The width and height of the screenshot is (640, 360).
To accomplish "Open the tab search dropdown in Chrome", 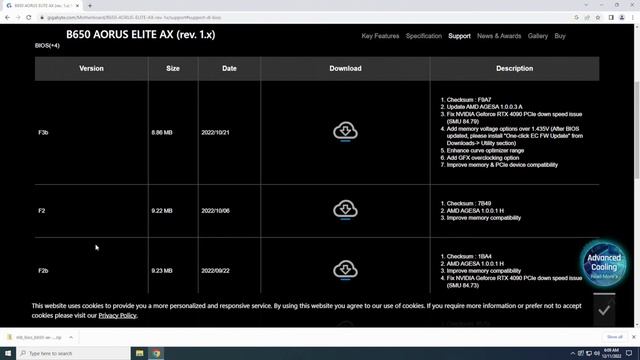I will click(x=586, y=5).
